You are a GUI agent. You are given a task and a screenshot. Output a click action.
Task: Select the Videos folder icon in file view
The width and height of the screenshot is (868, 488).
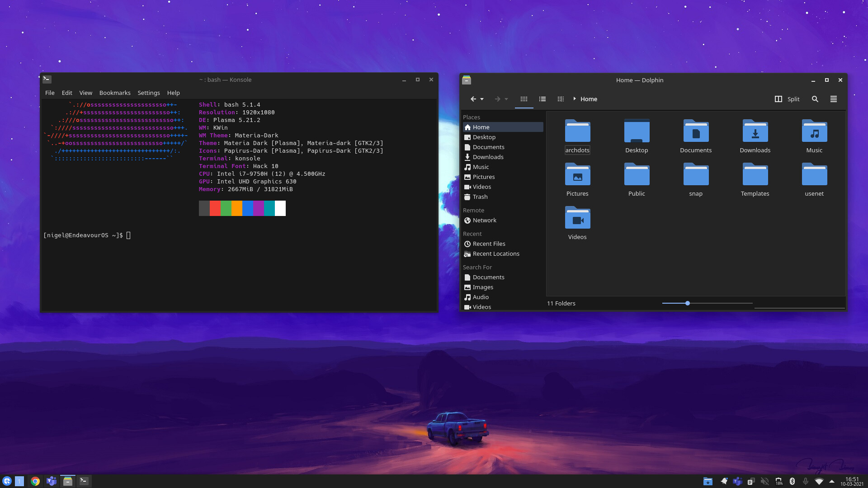(577, 218)
